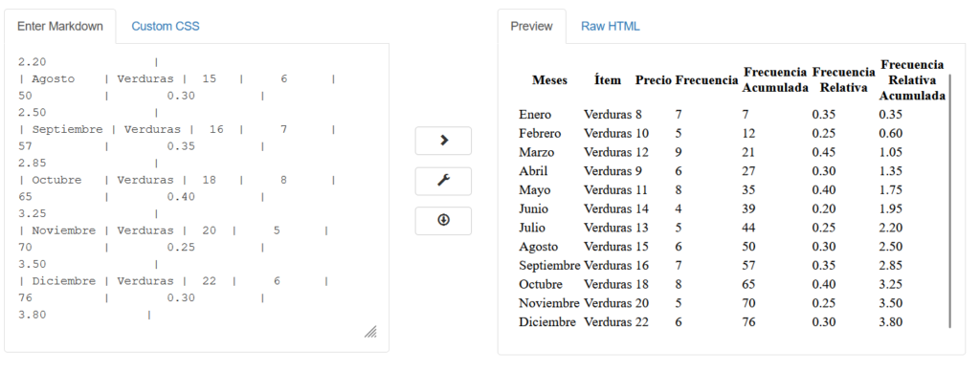The width and height of the screenshot is (980, 372).
Task: Click the Precio column header
Action: (653, 80)
